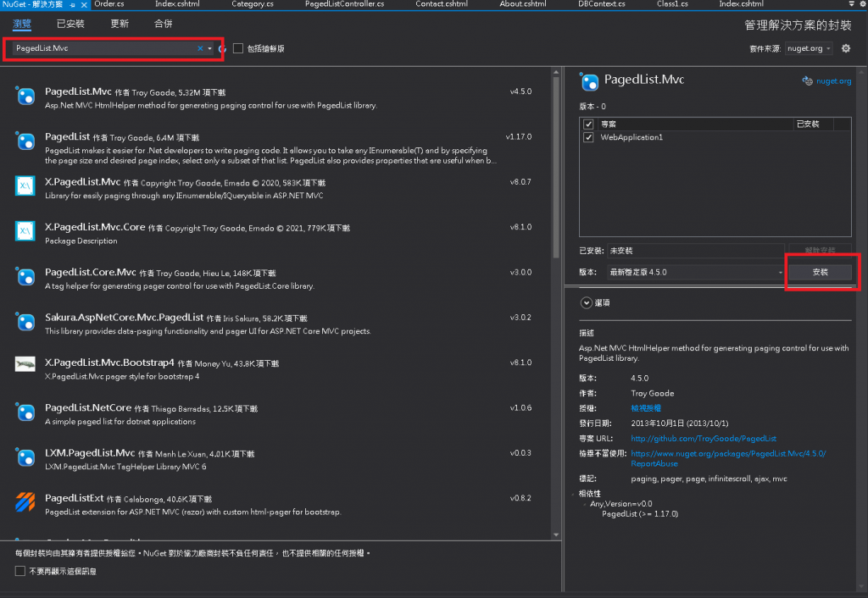Viewport: 868px width, 598px height.
Task: Click the PagedList.NetCore package icon
Action: [x=25, y=413]
